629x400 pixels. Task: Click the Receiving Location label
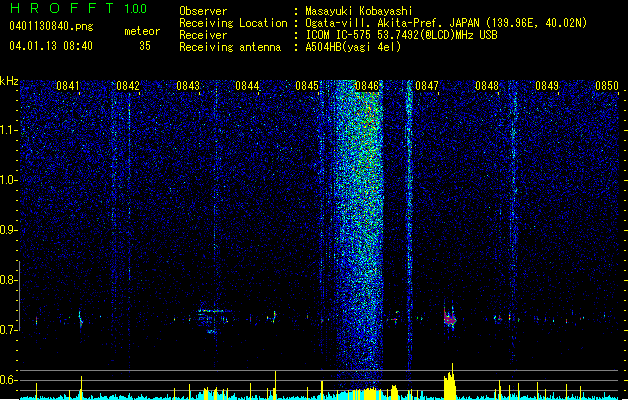(x=233, y=23)
